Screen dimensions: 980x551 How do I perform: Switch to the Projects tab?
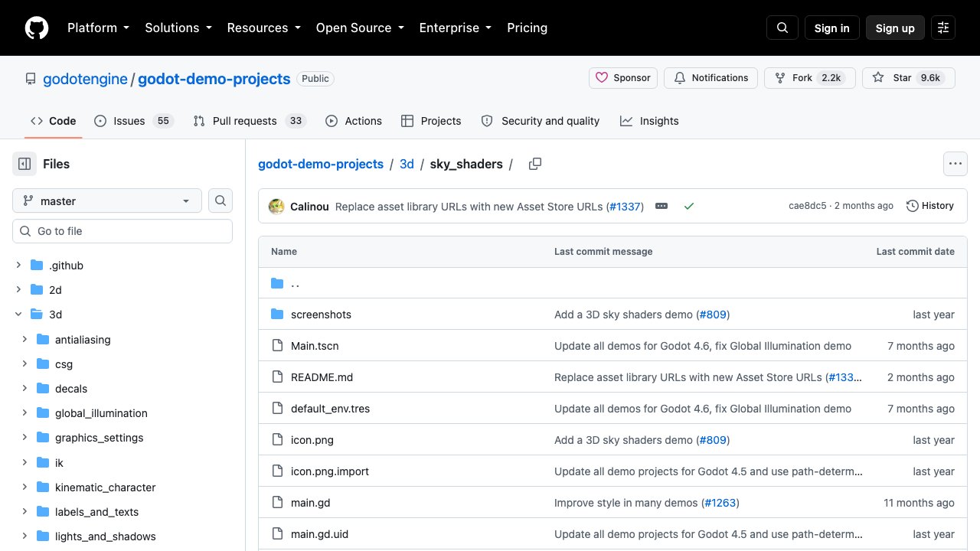(431, 121)
